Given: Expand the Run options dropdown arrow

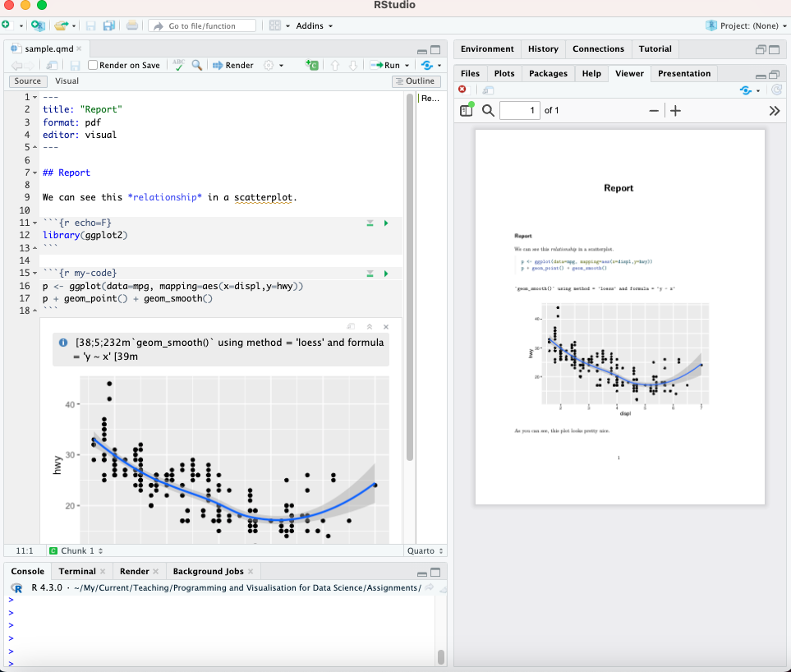Looking at the screenshot, I should click(x=407, y=66).
